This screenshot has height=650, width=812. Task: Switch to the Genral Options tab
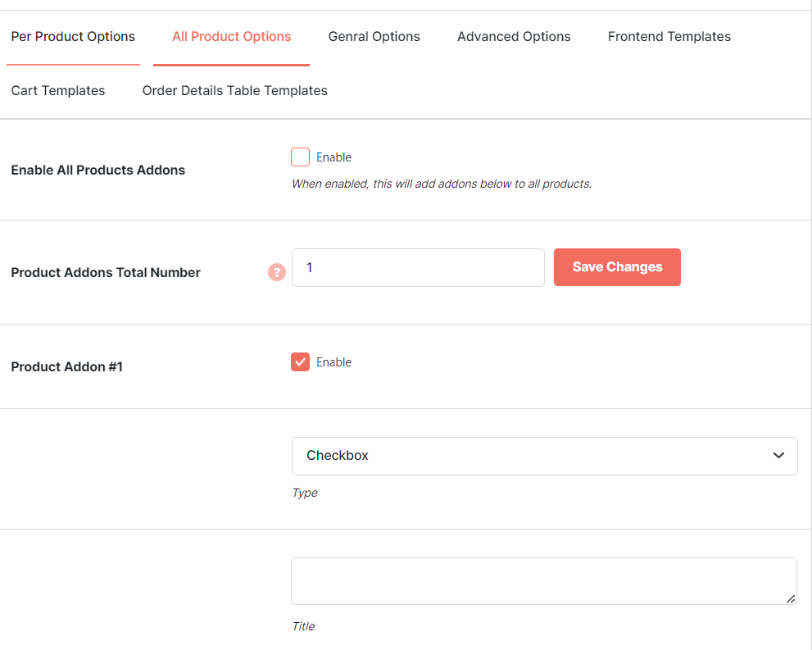[374, 37]
